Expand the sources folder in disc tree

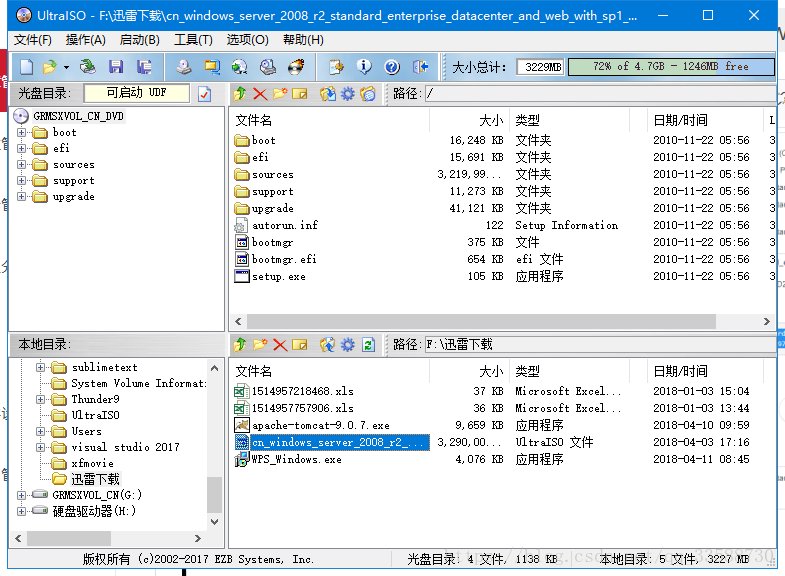click(21, 165)
